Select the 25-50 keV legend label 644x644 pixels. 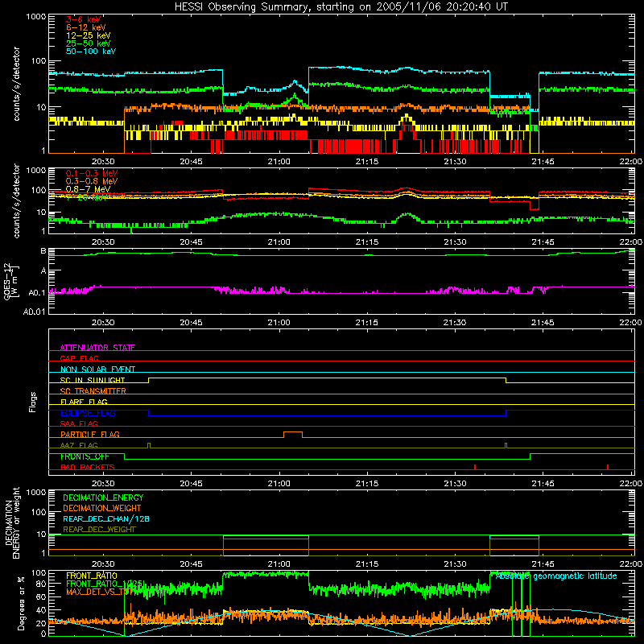tap(89, 43)
